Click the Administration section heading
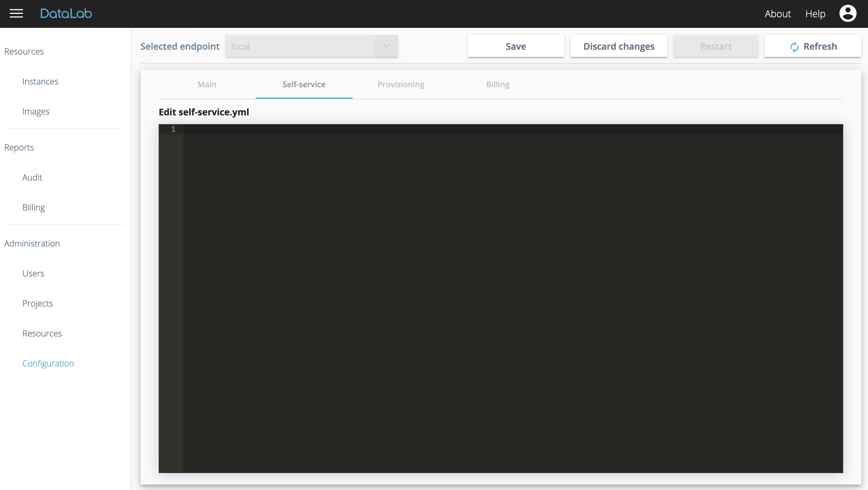Viewport: 868px width, 490px height. click(x=32, y=243)
